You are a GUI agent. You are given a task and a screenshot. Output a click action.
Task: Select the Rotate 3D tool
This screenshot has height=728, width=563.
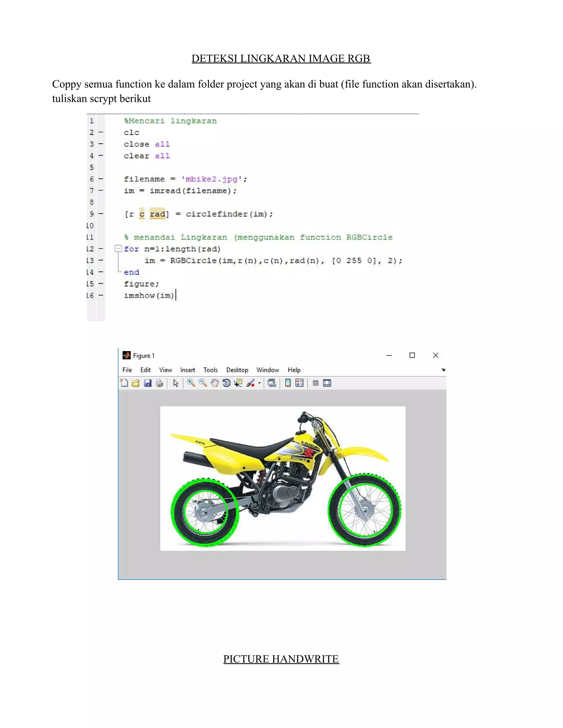coord(227,383)
